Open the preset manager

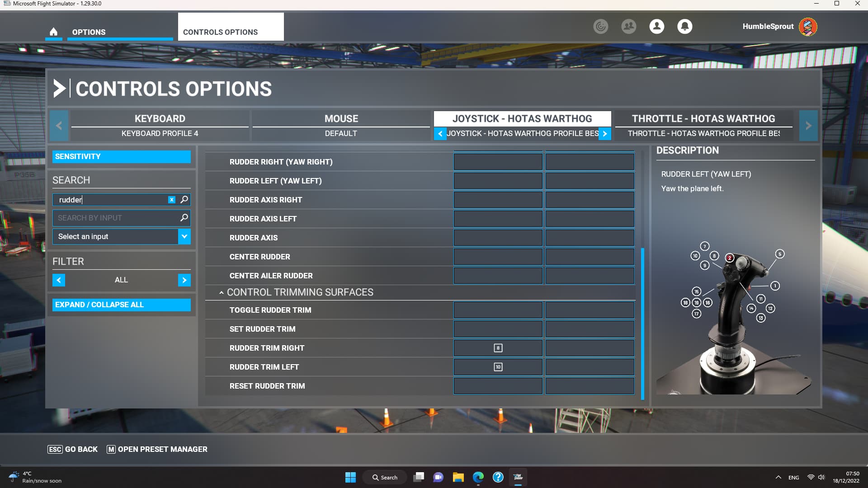(156, 449)
